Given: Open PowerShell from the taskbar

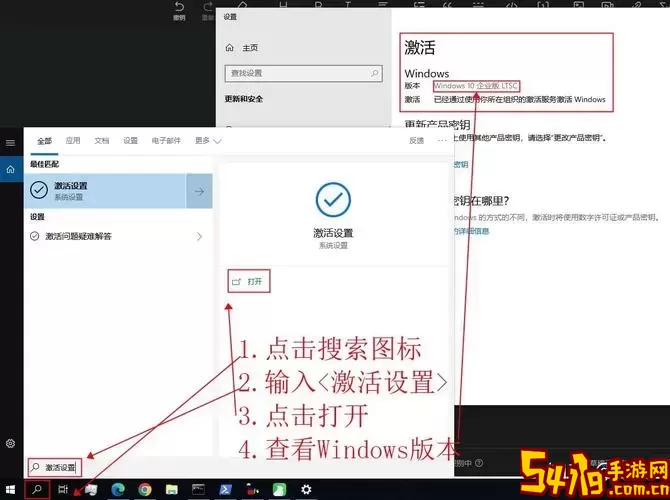Looking at the screenshot, I should point(225,489).
